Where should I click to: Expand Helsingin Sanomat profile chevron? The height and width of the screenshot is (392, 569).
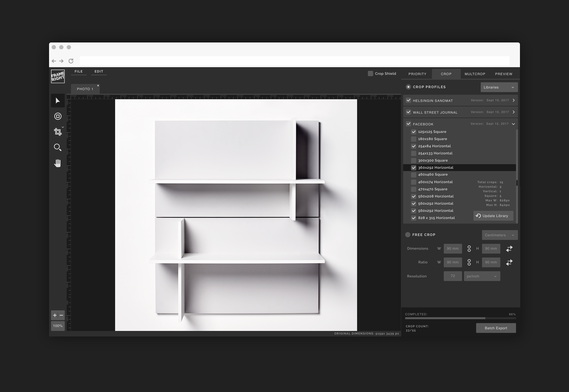(x=514, y=100)
